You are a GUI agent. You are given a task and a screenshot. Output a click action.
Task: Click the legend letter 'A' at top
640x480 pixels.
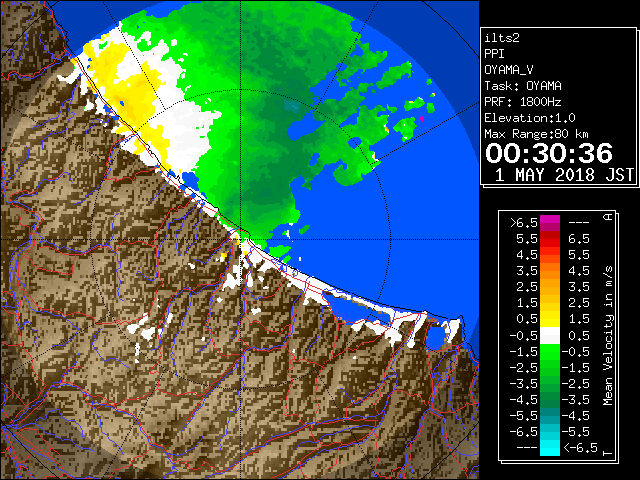click(x=608, y=217)
